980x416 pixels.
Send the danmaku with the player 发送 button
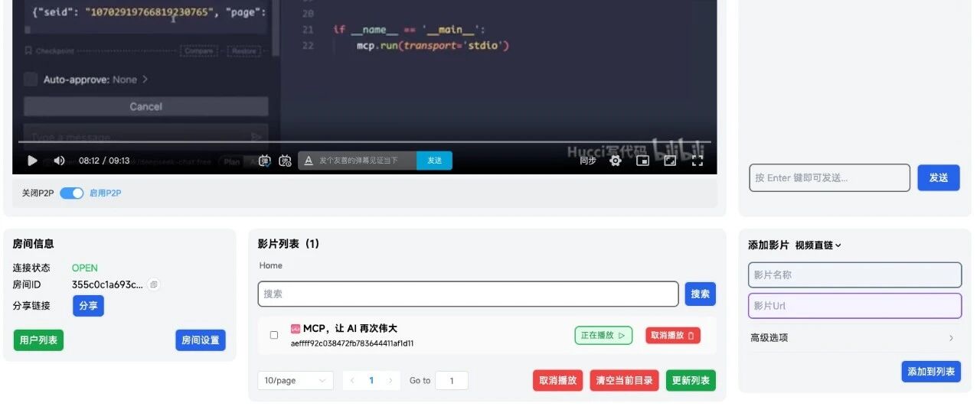click(435, 161)
